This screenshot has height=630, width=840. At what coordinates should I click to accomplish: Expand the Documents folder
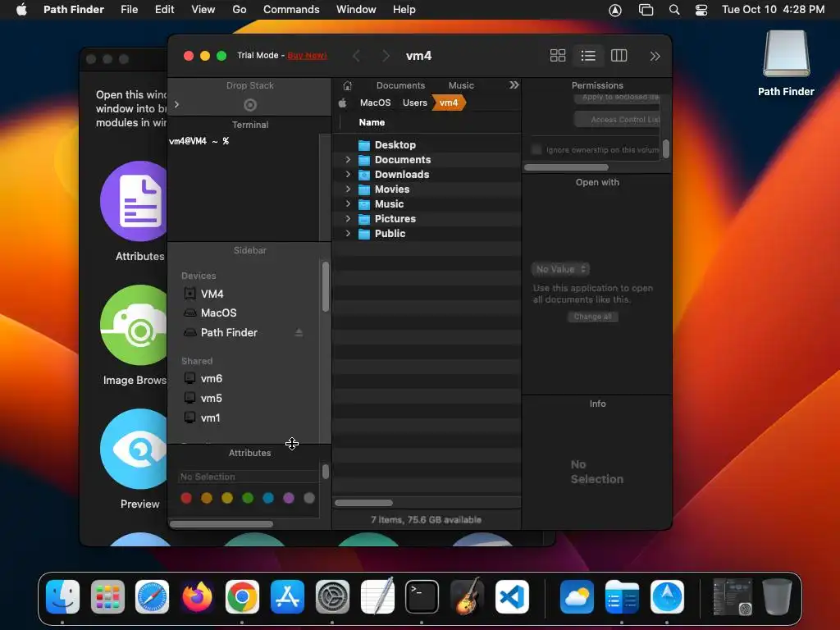tap(348, 160)
